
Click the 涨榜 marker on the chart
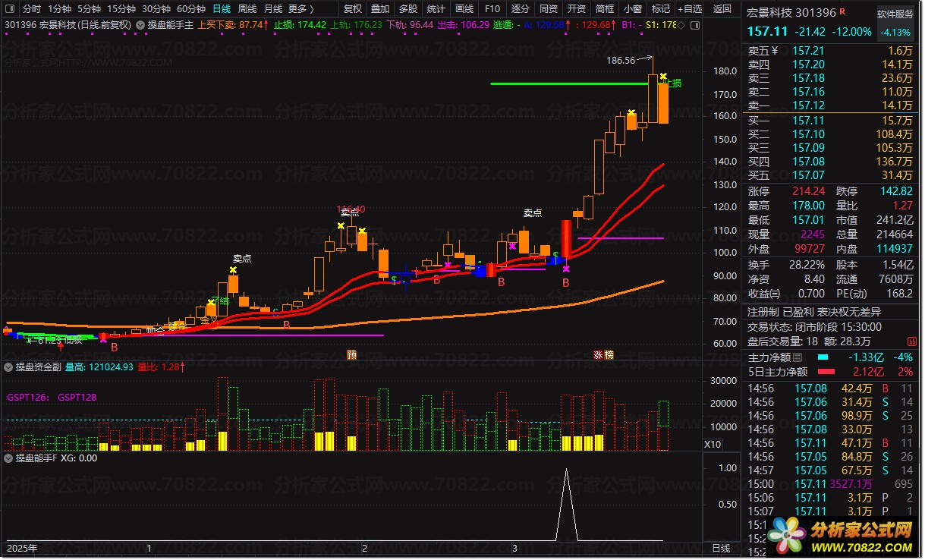click(603, 354)
